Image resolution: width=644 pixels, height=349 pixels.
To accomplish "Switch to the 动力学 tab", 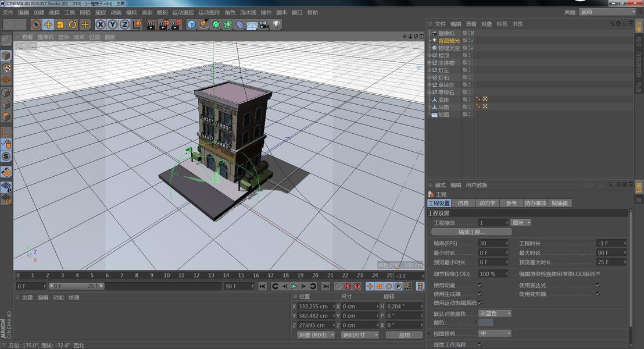I will (x=487, y=203).
